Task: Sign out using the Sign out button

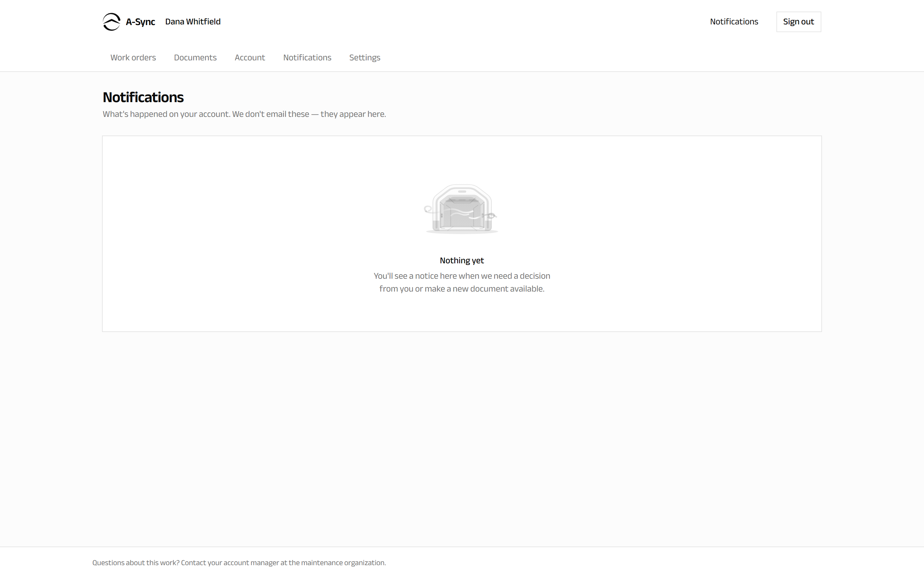Action: coord(798,22)
